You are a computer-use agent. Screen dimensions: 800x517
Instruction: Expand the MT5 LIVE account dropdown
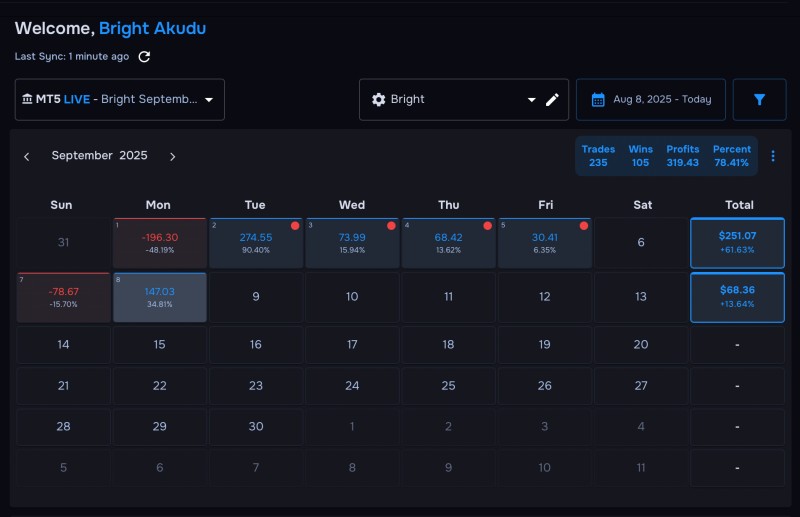120,100
